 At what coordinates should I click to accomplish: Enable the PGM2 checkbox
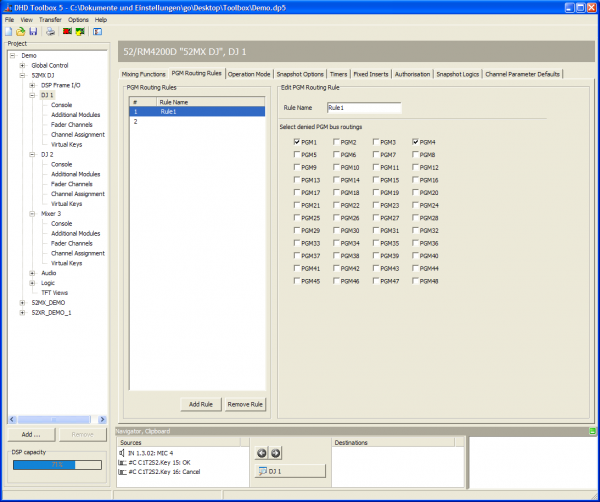(x=336, y=142)
